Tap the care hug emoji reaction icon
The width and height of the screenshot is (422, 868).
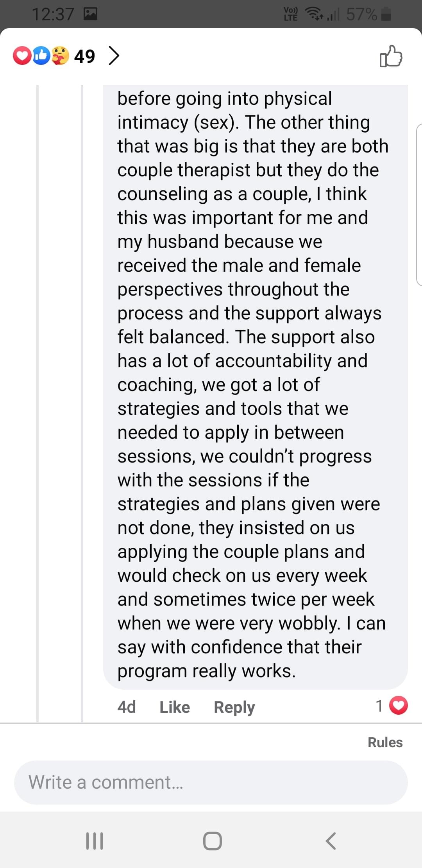pos(60,56)
